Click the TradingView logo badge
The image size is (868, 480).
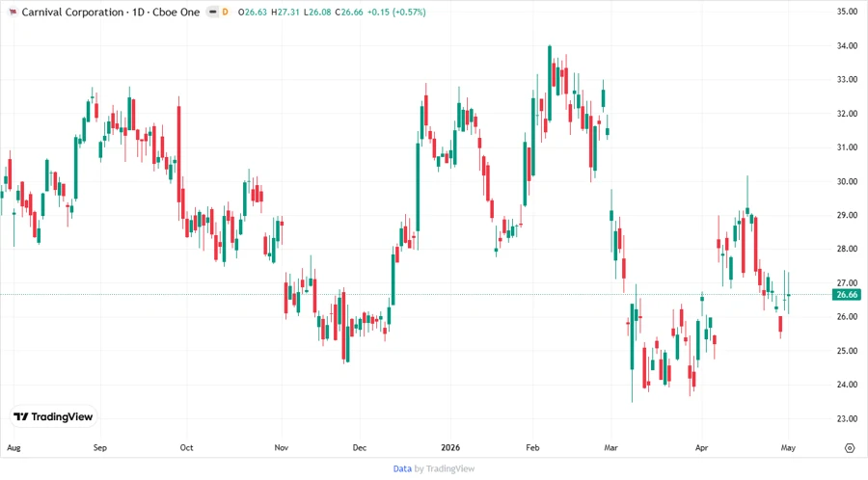(x=54, y=417)
